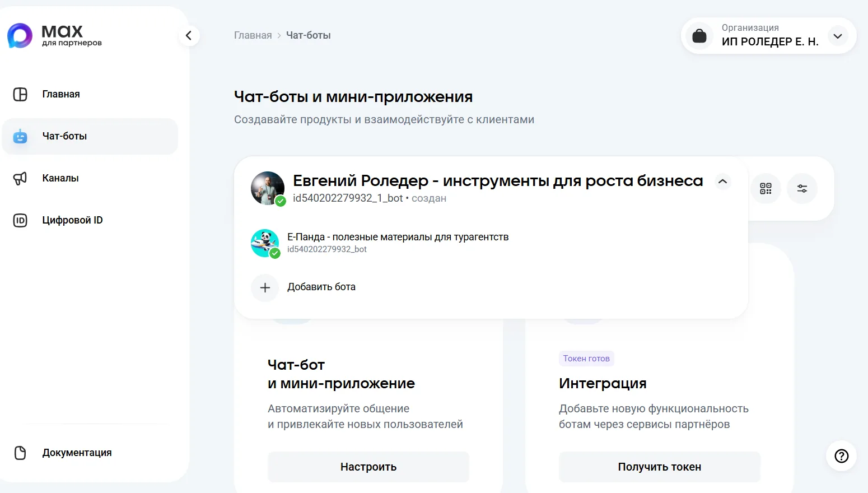Click the ID badge icon
Screen dimensions: 868x493
click(20, 220)
